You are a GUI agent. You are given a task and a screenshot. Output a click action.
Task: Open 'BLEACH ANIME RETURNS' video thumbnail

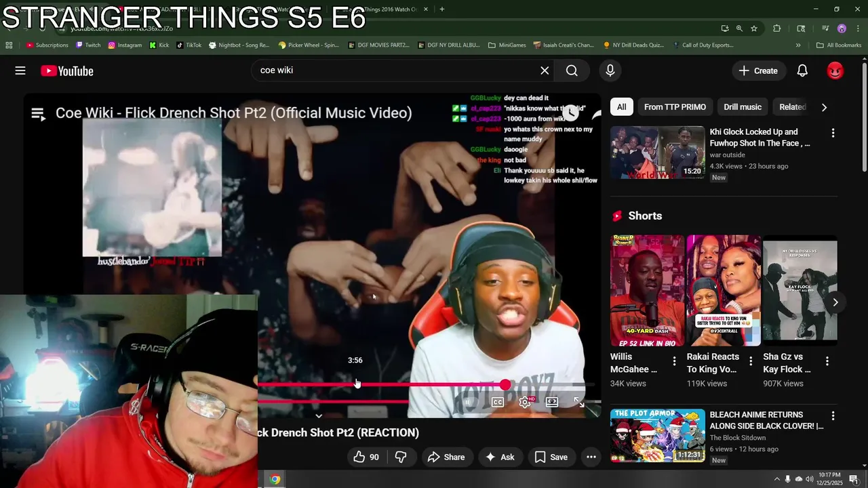(x=658, y=435)
